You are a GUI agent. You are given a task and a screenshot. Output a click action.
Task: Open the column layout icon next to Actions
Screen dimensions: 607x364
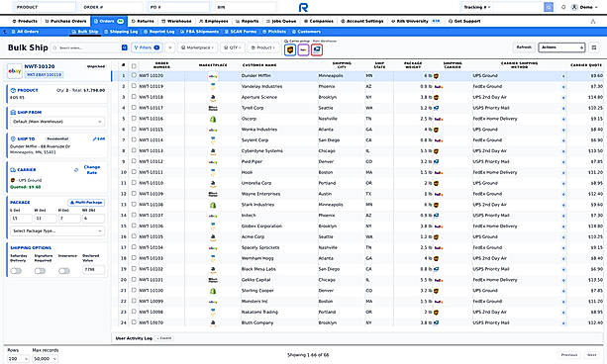pos(594,47)
